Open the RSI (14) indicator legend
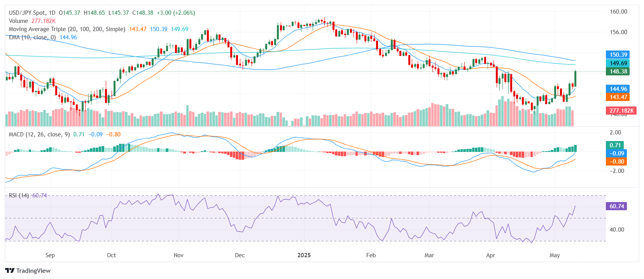This screenshot has width=644, height=279. click(x=19, y=195)
